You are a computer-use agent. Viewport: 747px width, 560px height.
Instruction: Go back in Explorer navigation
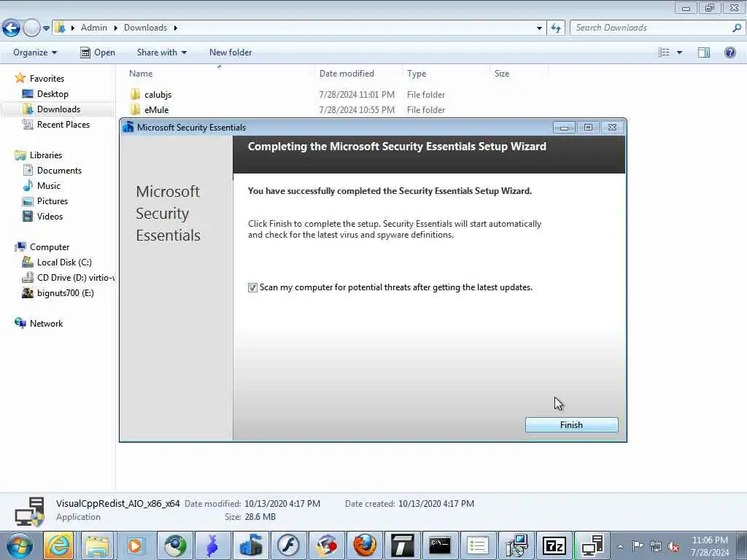tap(11, 28)
